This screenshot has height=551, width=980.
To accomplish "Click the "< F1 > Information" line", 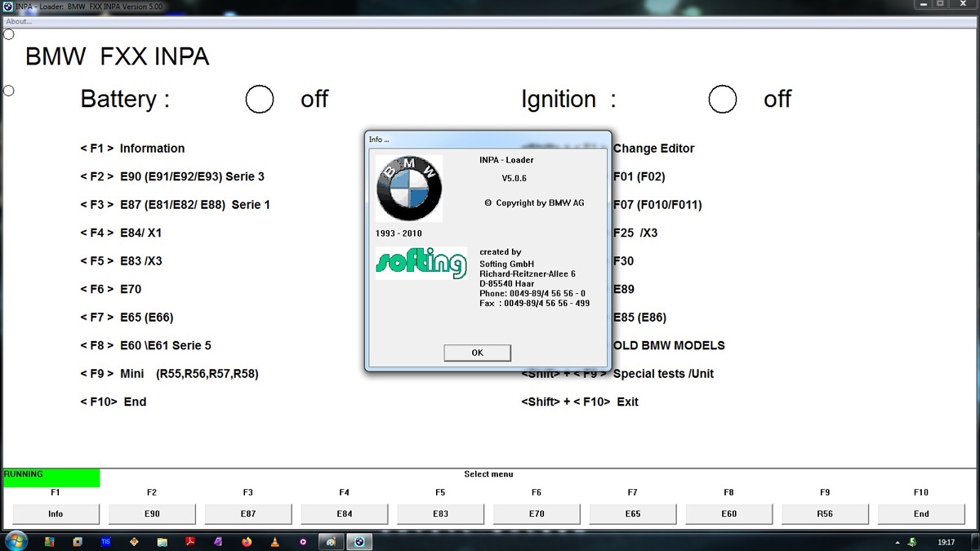I will click(132, 149).
